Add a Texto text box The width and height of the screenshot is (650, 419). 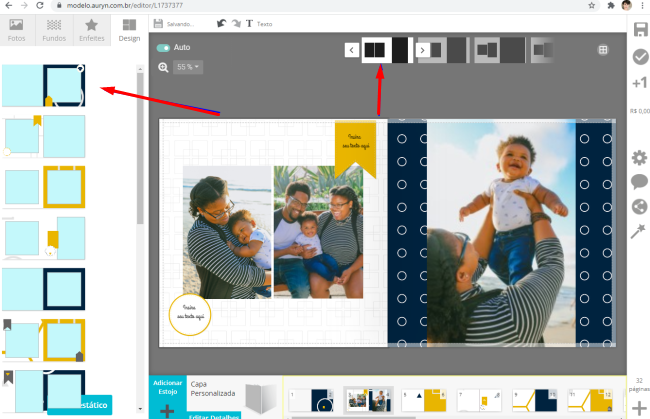pos(259,24)
